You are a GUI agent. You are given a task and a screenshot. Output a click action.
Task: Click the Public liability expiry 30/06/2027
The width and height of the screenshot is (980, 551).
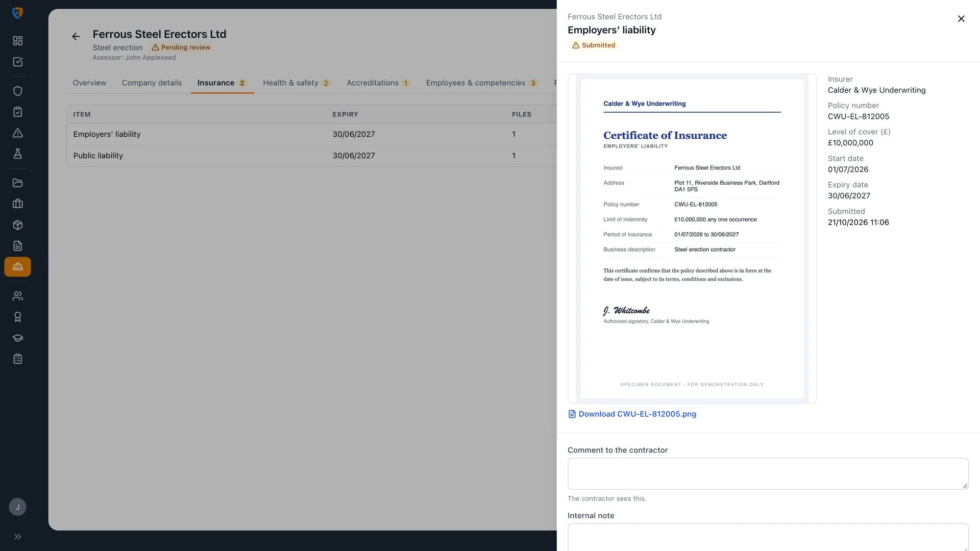pyautogui.click(x=354, y=156)
